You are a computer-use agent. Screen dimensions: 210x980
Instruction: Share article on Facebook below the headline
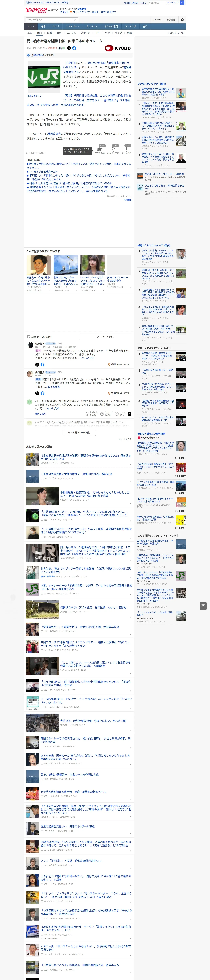click(74, 48)
